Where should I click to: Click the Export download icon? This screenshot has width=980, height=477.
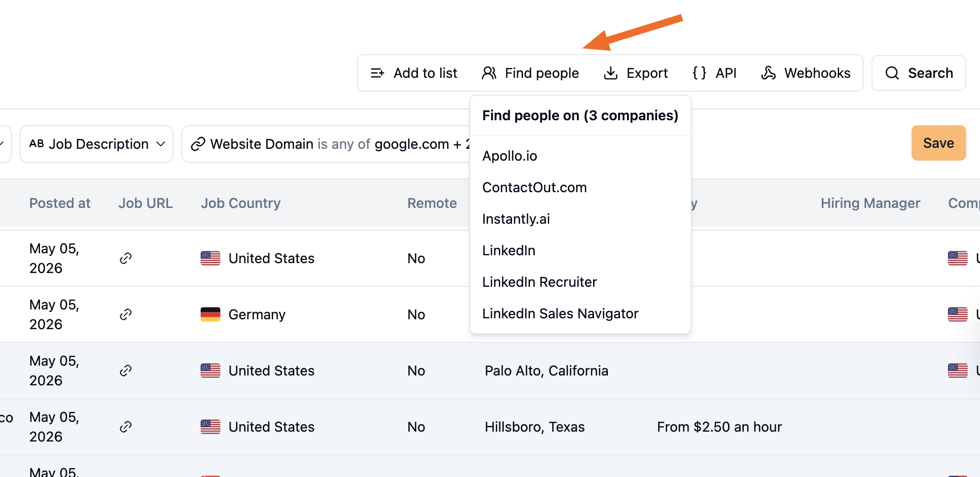611,73
